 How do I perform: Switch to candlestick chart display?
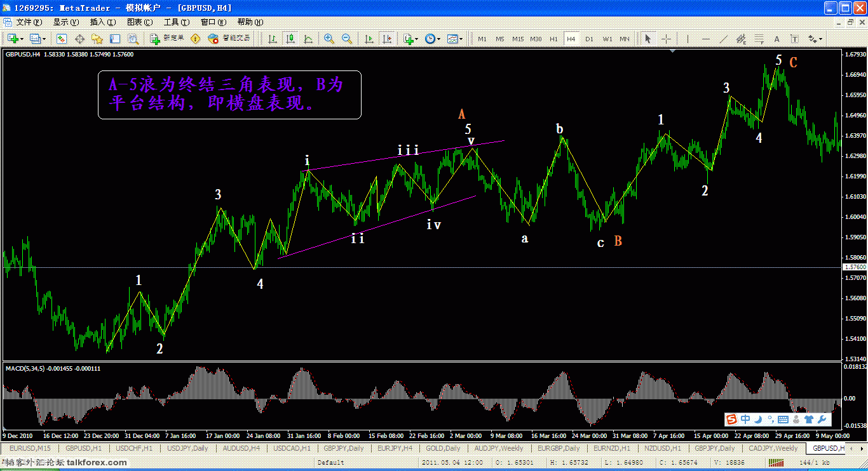point(290,39)
